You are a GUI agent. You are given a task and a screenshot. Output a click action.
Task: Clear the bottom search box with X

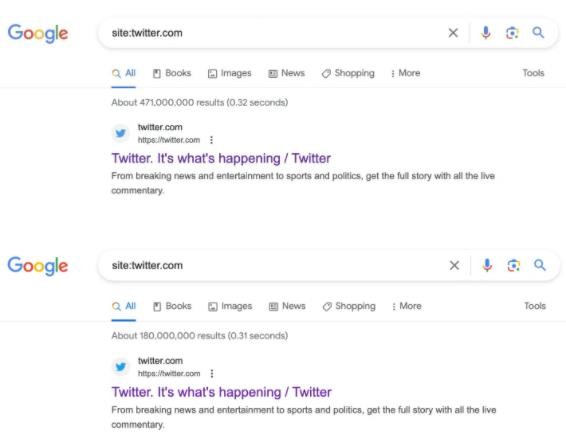(x=454, y=265)
